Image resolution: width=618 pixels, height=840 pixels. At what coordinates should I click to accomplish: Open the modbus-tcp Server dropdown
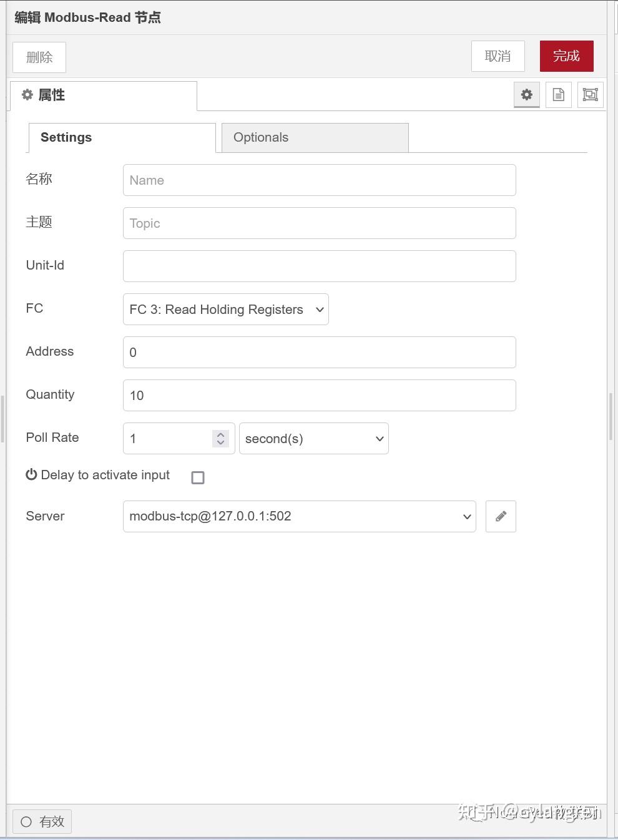click(x=300, y=516)
